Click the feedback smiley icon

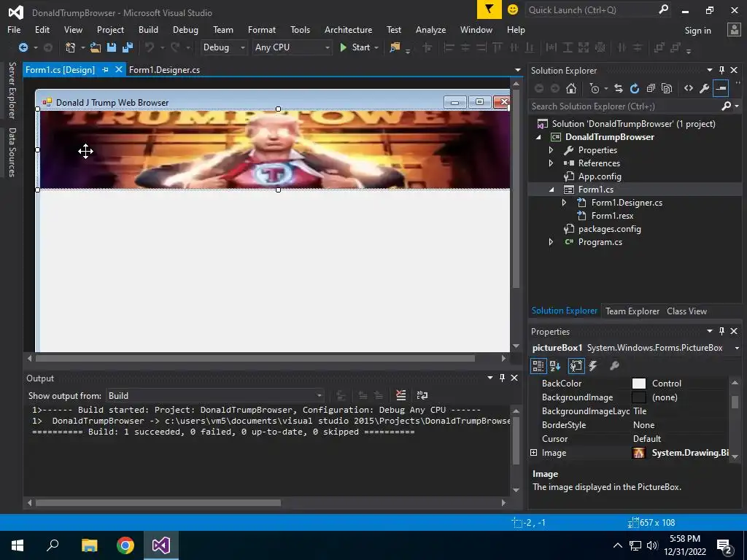[513, 9]
